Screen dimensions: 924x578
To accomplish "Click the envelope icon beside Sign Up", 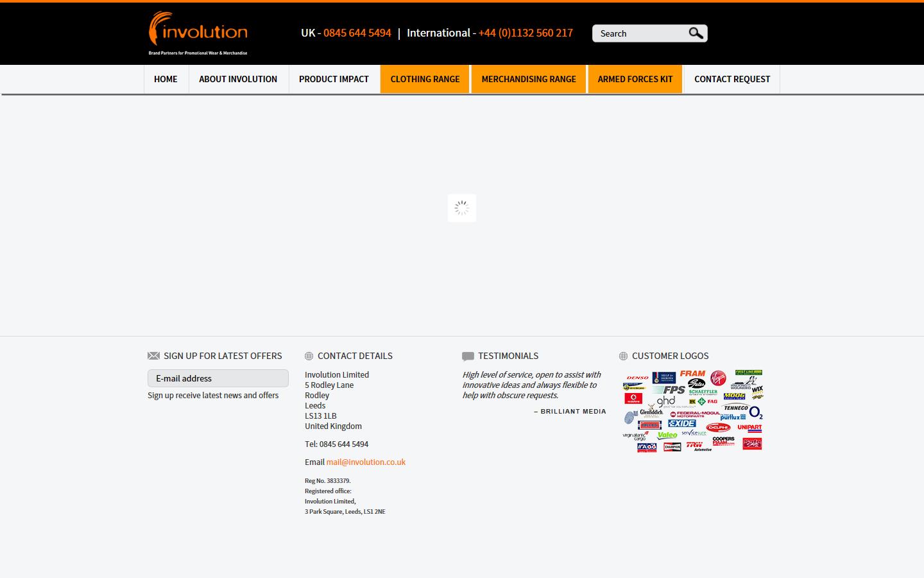I will [x=153, y=356].
